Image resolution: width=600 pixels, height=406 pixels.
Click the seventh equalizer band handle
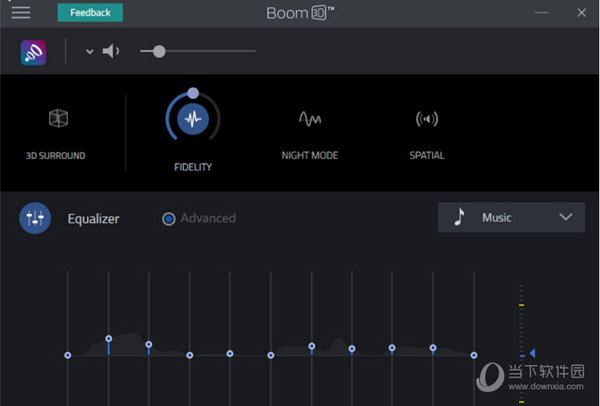[312, 346]
